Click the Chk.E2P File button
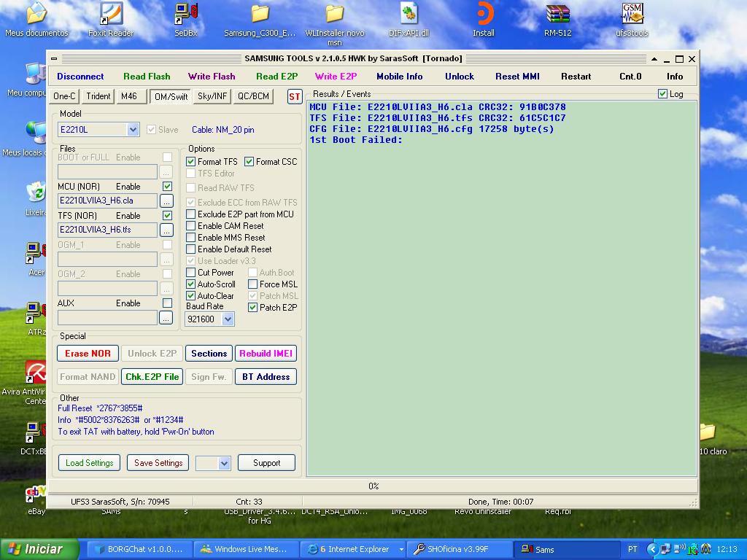 [152, 377]
